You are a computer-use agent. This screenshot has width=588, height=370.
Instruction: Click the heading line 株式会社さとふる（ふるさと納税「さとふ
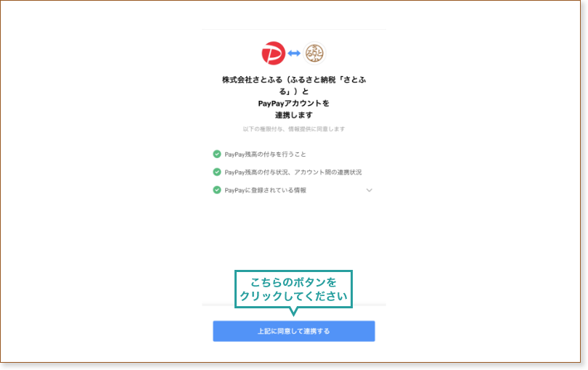pos(293,80)
